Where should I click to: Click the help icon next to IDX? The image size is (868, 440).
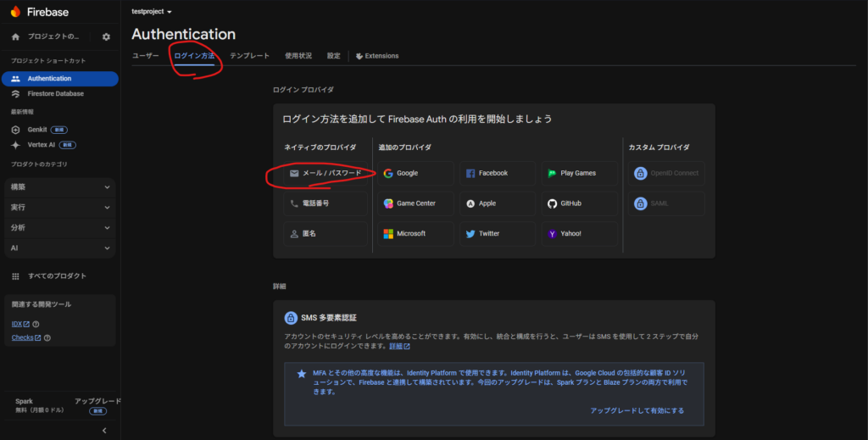pyautogui.click(x=36, y=325)
